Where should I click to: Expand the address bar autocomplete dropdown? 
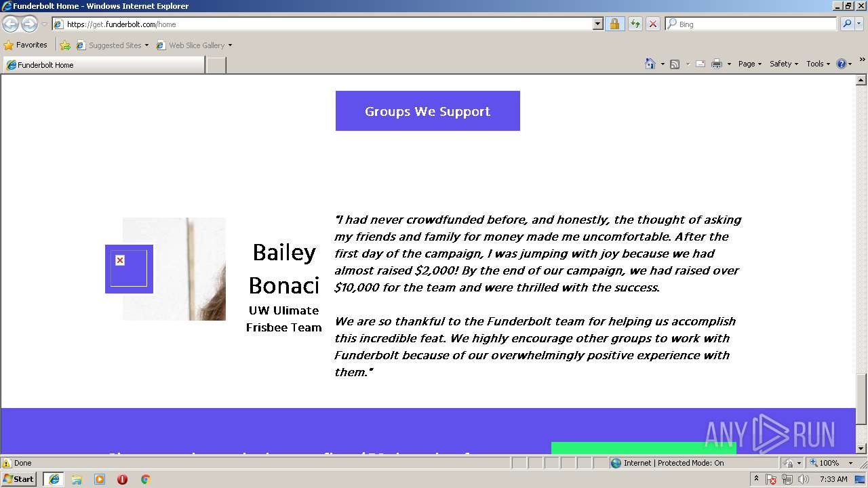pos(597,24)
